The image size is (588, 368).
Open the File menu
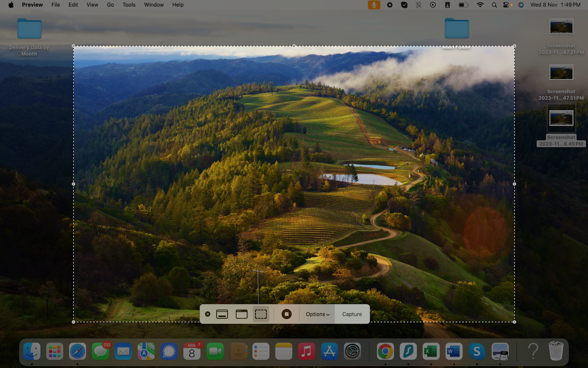point(55,5)
